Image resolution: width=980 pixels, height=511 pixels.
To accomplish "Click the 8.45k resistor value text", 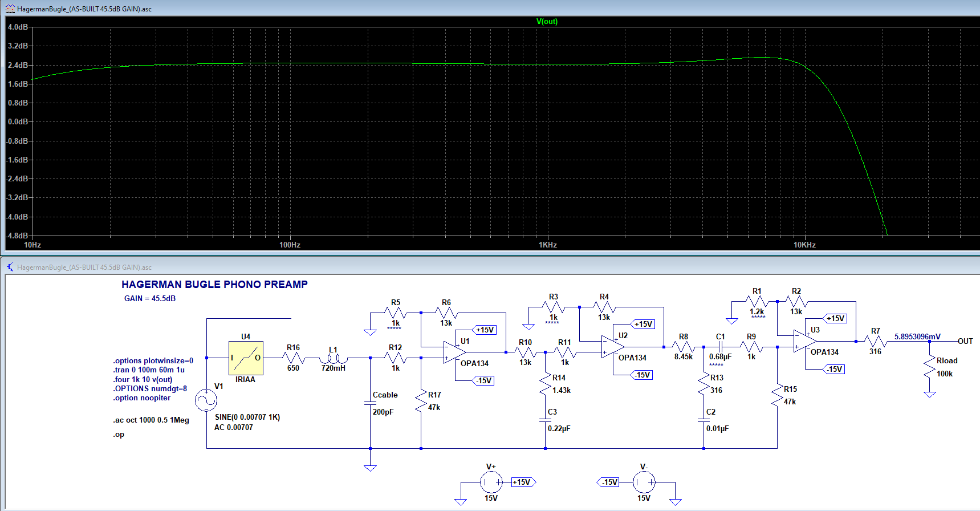I will point(684,356).
